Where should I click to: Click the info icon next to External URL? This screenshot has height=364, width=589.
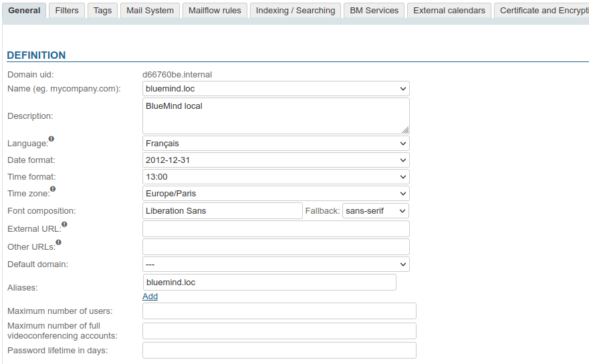click(x=64, y=225)
